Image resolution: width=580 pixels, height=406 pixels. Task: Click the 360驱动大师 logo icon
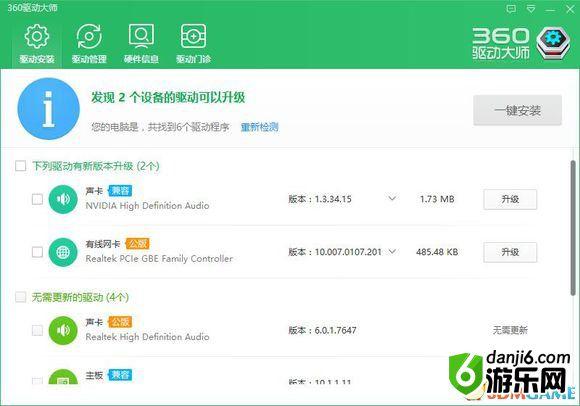(553, 43)
